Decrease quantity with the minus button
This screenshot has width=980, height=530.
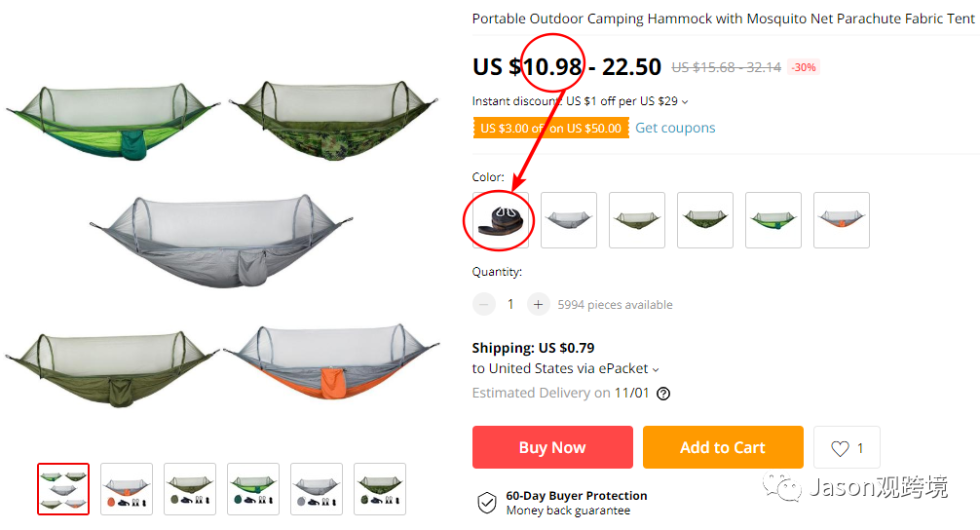(x=484, y=305)
